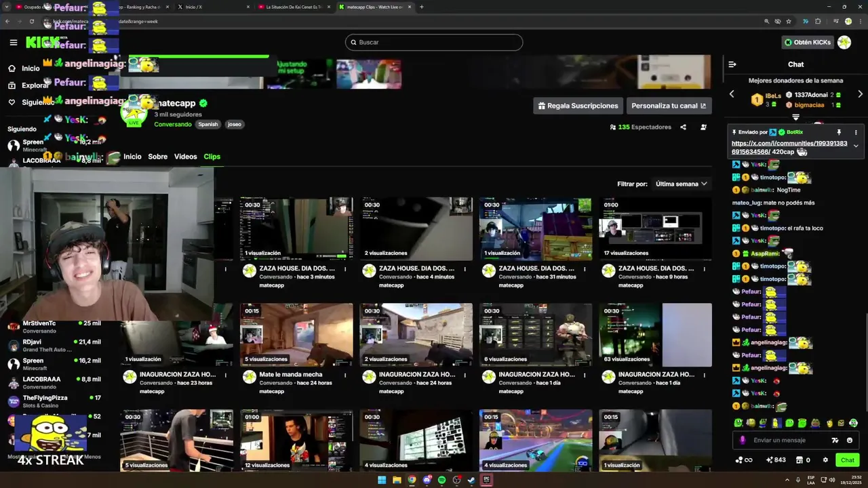Image resolution: width=868 pixels, height=488 pixels.
Task: Open Windows Start menu
Action: click(x=382, y=480)
